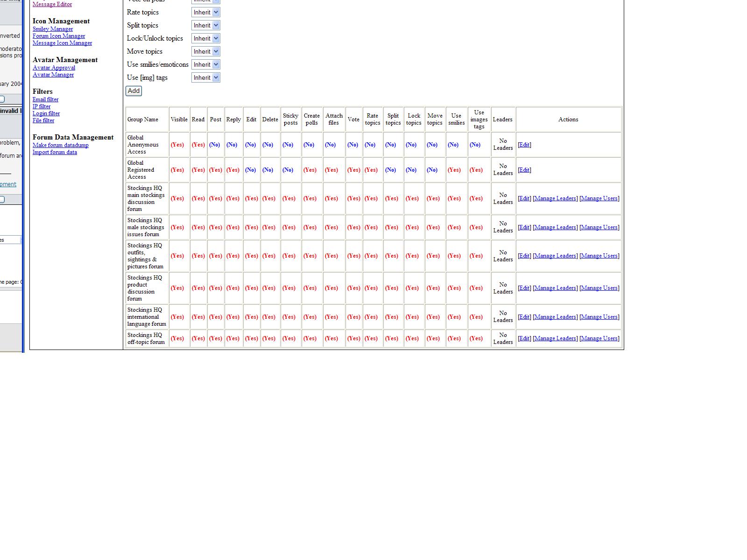Click the Attach files column header
The height and width of the screenshot is (560, 747).
(334, 119)
